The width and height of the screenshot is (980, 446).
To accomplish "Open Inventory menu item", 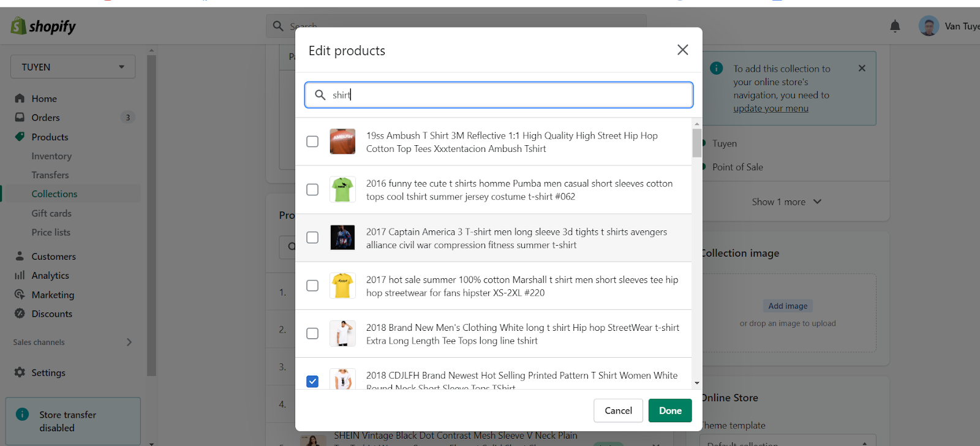I will 51,156.
